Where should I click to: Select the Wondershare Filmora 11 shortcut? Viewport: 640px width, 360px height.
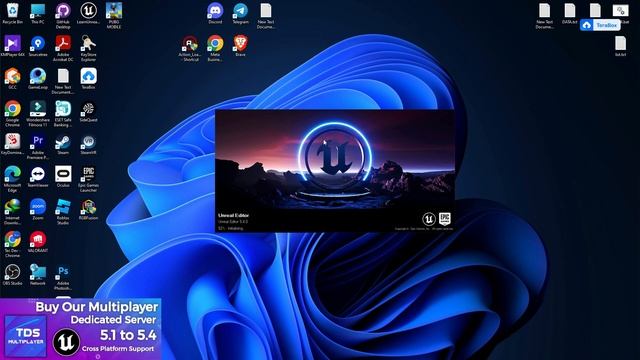(x=38, y=113)
